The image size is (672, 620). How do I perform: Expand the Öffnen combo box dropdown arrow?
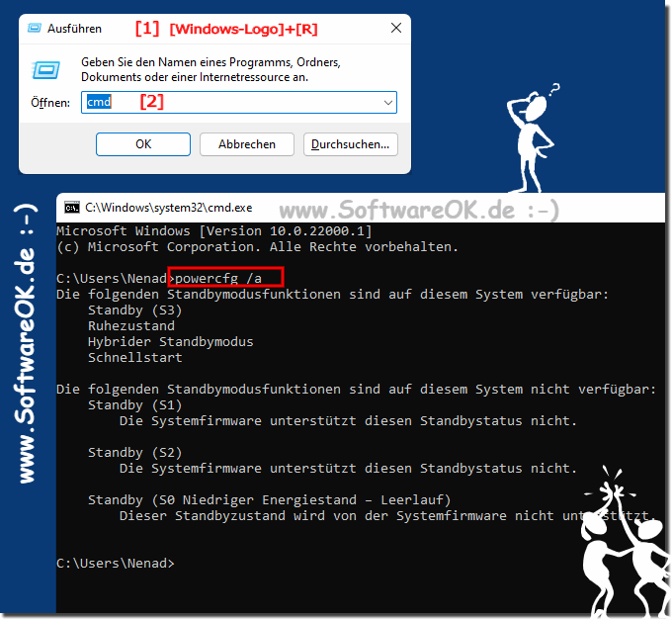(x=388, y=103)
